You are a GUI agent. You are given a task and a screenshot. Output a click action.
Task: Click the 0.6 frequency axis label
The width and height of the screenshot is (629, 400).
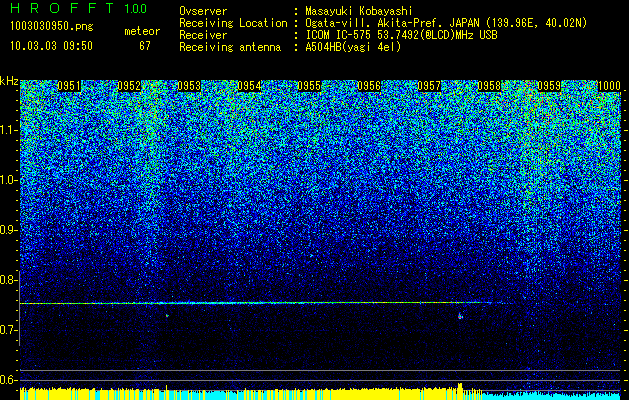tap(9, 380)
